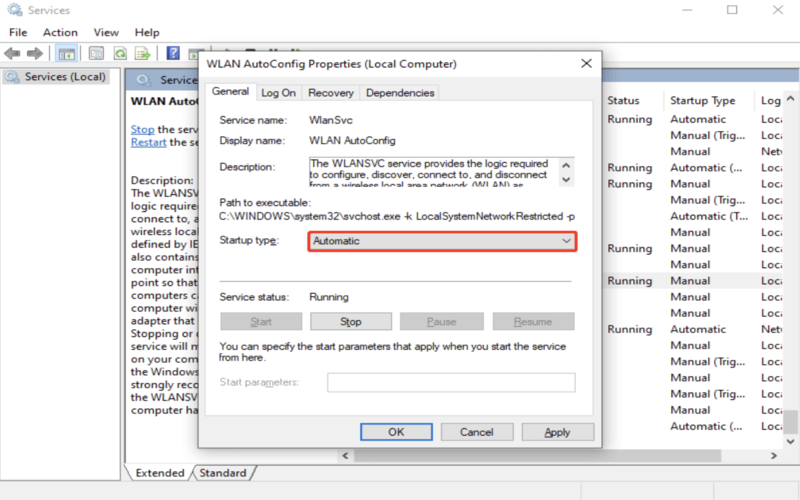Close the WLAN AutoConfig Properties dialog

586,63
